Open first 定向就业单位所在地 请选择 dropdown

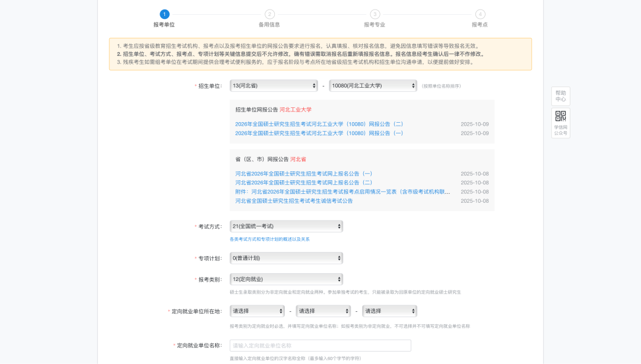pyautogui.click(x=257, y=311)
